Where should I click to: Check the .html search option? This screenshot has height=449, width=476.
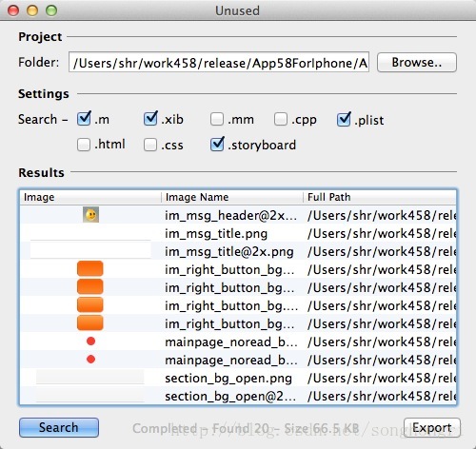(x=84, y=145)
